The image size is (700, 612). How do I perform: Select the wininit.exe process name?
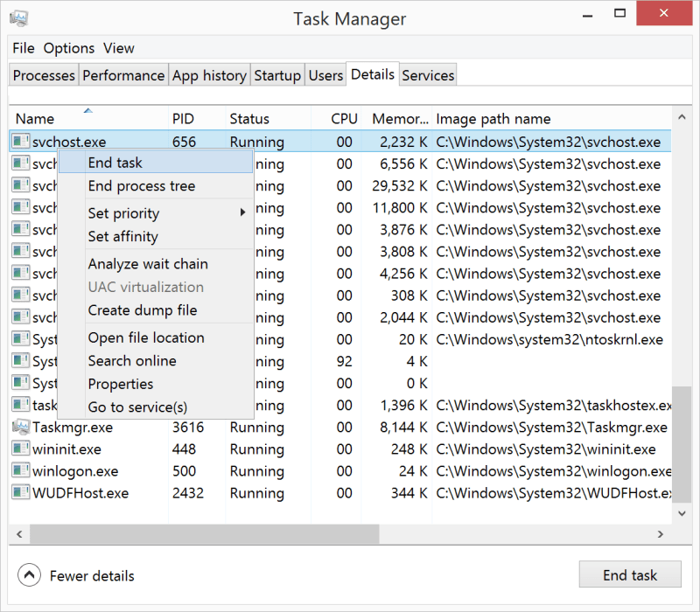coord(66,449)
